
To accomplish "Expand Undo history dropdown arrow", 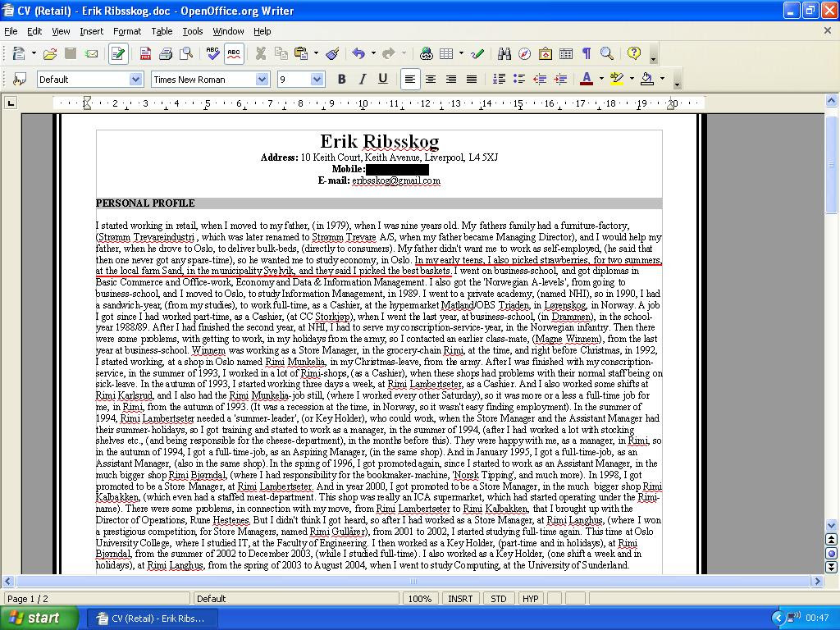I will tap(373, 53).
